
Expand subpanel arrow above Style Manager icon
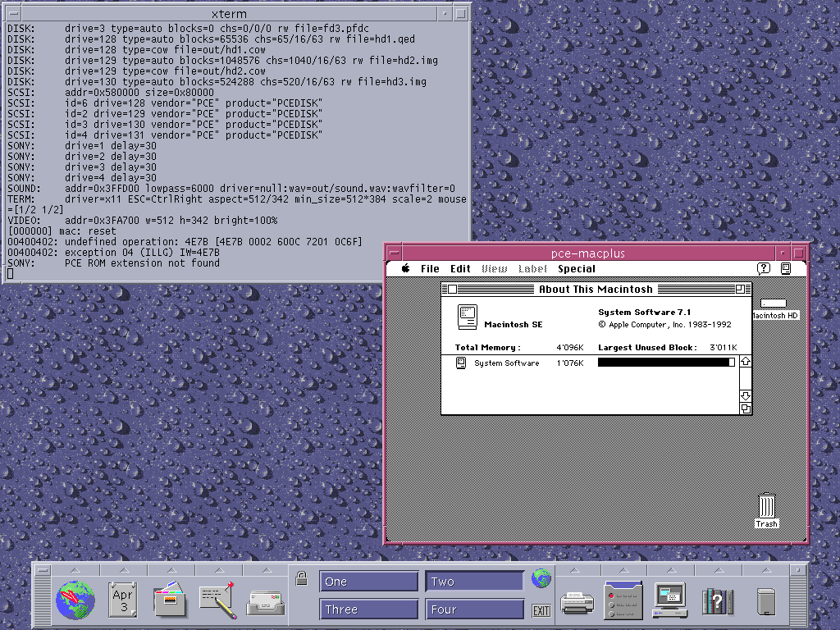click(623, 569)
